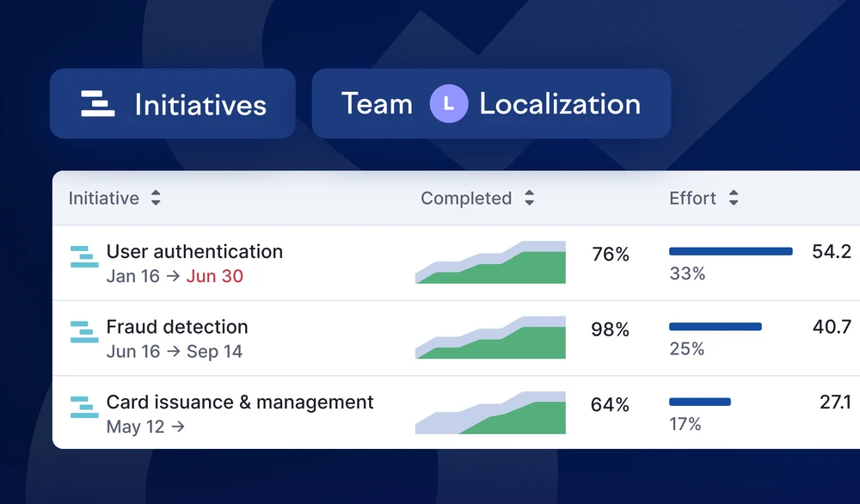Sort by Initiative column arrows
Screen dimensions: 860x504
click(x=156, y=198)
